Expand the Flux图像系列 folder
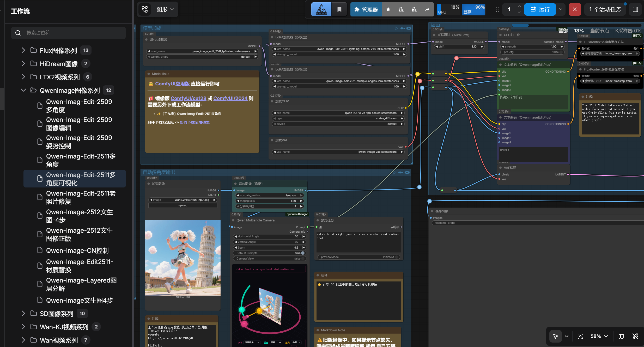 click(x=23, y=50)
